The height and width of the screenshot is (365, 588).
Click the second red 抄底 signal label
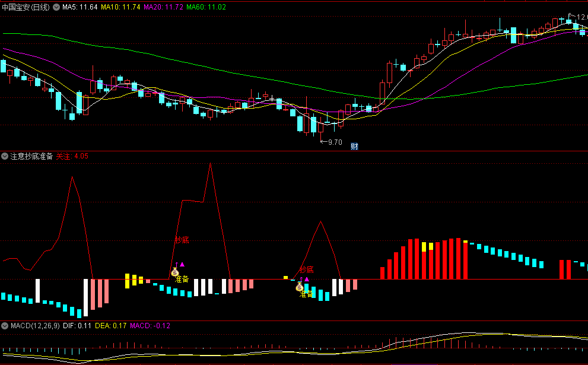[306, 269]
